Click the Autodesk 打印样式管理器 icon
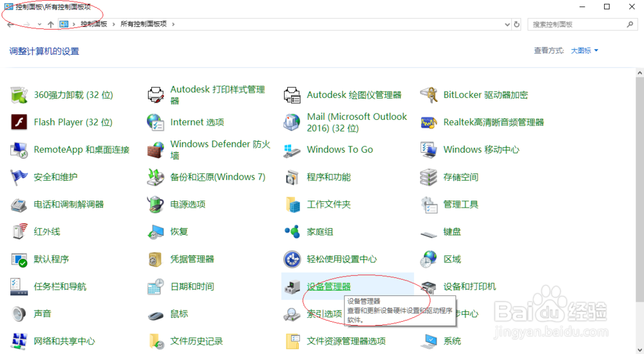This screenshot has height=354, width=644. click(156, 95)
